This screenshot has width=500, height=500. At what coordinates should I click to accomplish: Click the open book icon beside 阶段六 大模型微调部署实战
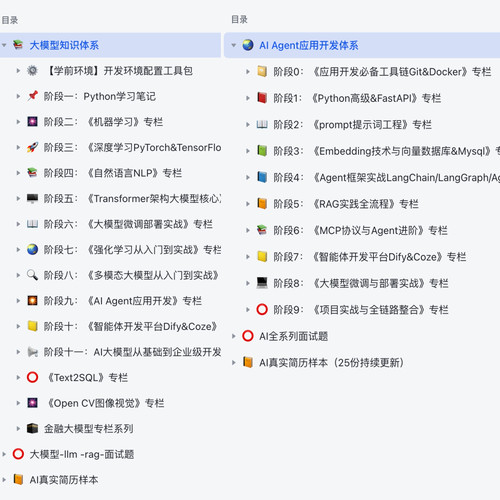coord(32,224)
